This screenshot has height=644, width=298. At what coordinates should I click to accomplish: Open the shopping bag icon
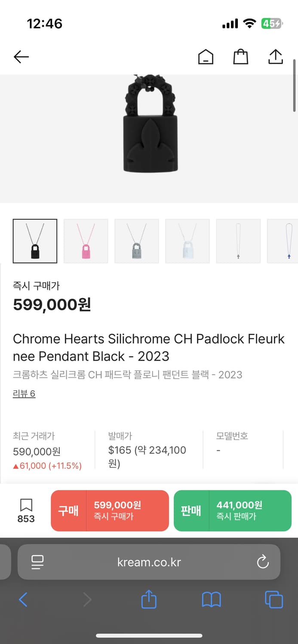(240, 57)
